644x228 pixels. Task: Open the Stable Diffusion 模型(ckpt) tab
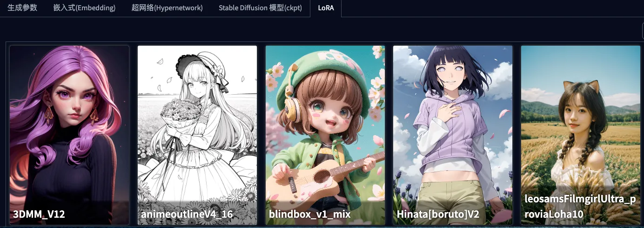click(260, 8)
